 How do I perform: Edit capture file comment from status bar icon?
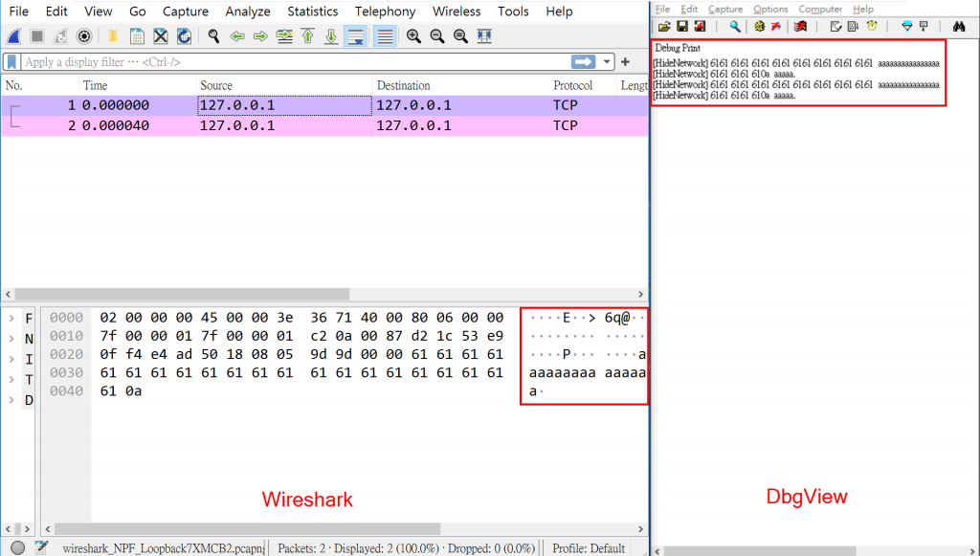41,548
